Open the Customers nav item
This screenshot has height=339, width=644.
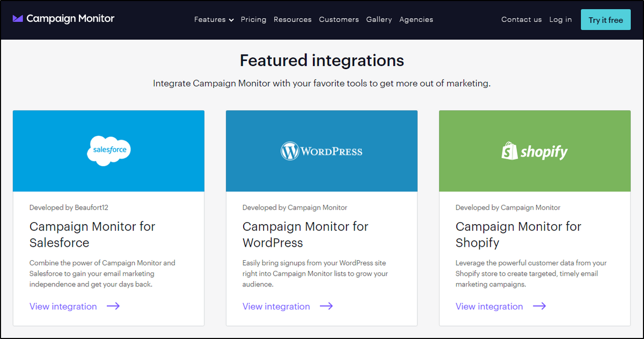[339, 20]
